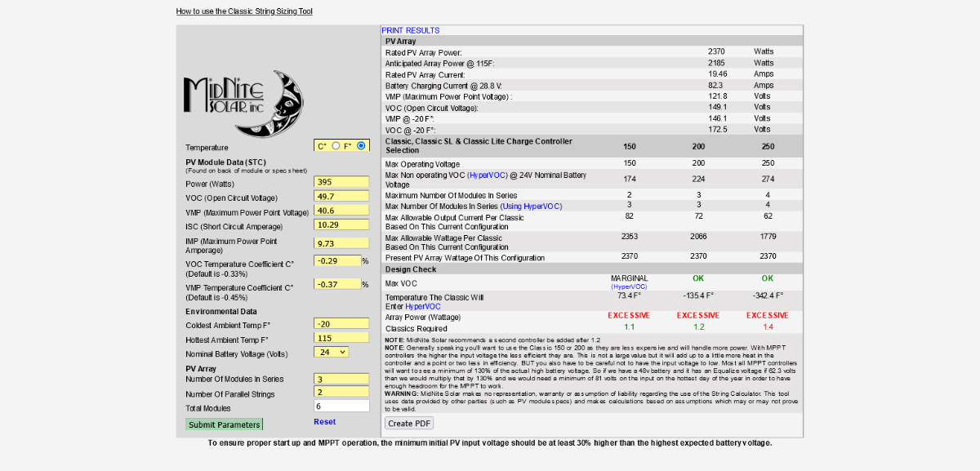The image size is (980, 471).
Task: Click the Power (Watts) input field
Action: pyautogui.click(x=342, y=183)
